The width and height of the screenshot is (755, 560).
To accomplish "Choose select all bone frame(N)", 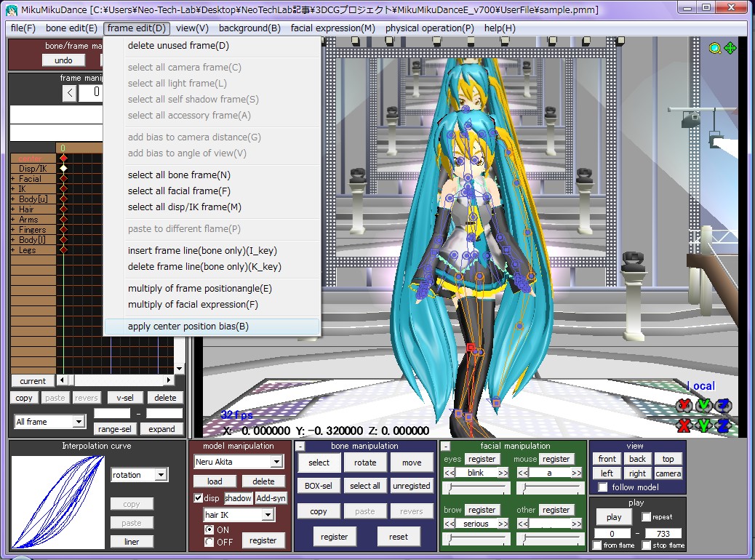I will click(212, 175).
